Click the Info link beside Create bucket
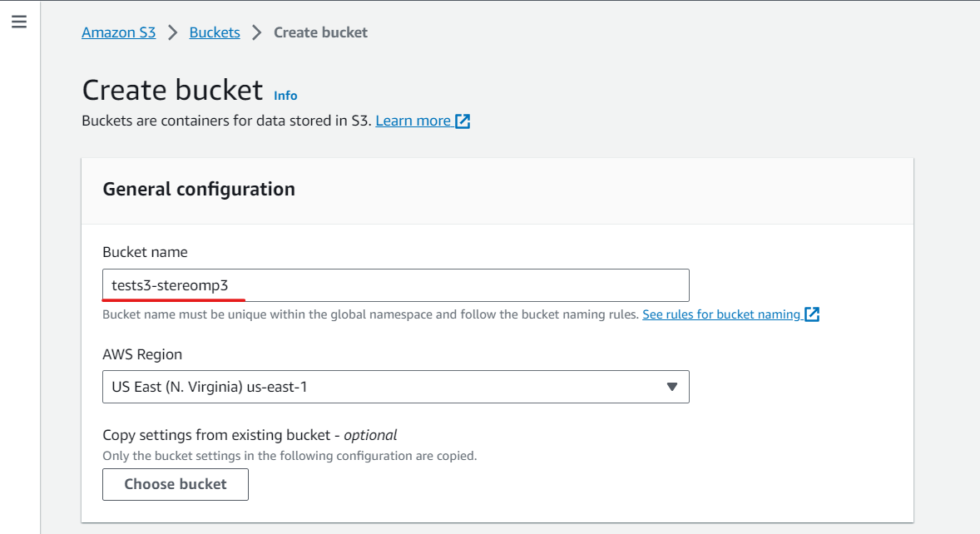 pos(285,96)
